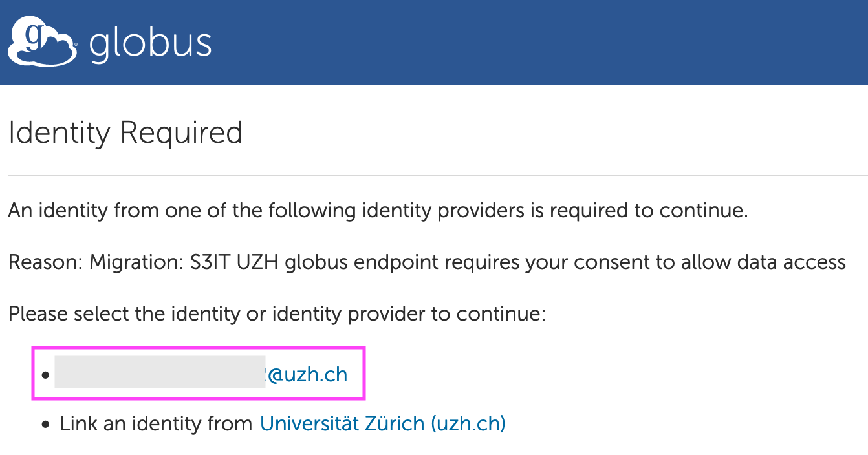The width and height of the screenshot is (868, 455).
Task: Click the "(uzh.ch)" part of the university link
Action: coord(468,424)
